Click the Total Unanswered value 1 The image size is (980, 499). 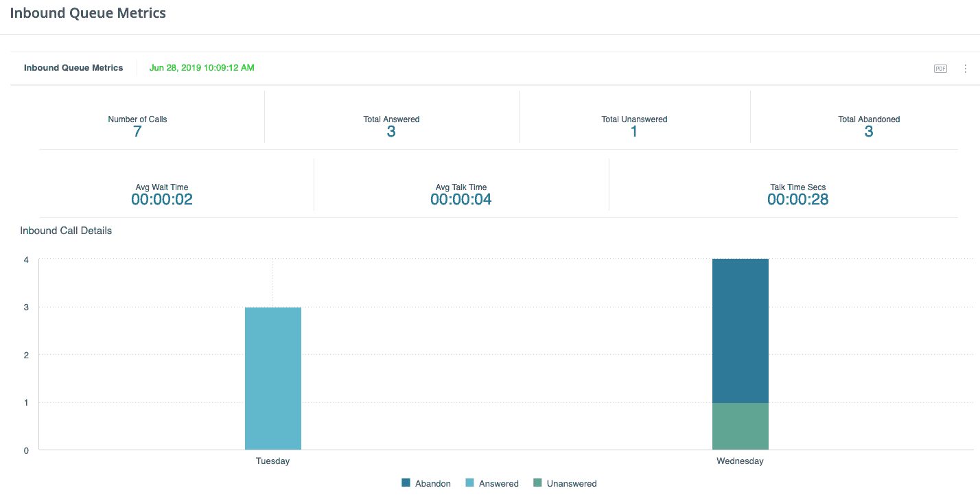coord(634,132)
